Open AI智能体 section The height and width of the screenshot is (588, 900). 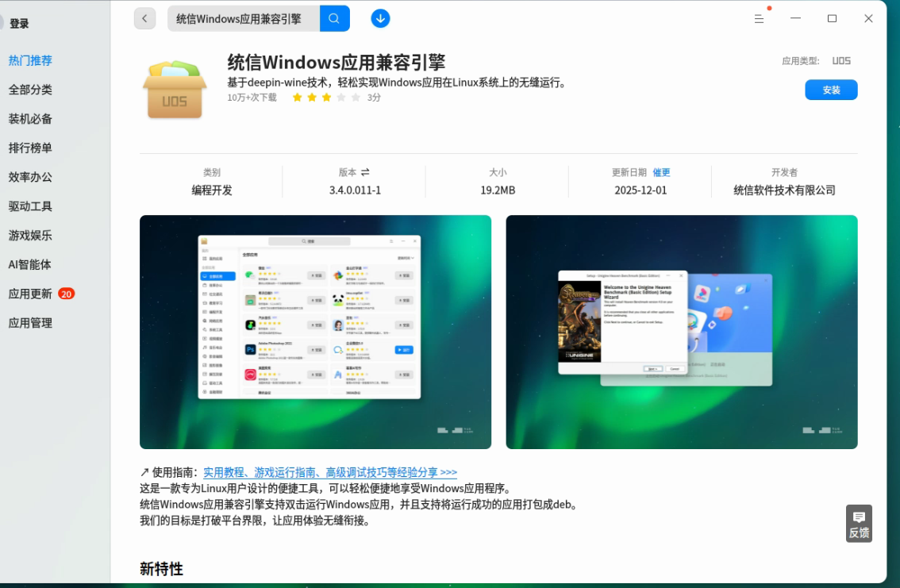tap(30, 264)
